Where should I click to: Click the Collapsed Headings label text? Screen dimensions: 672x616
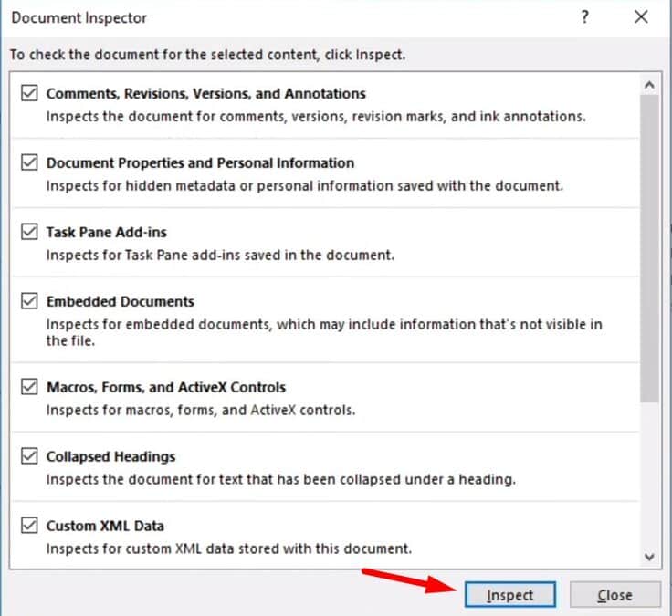(x=110, y=456)
